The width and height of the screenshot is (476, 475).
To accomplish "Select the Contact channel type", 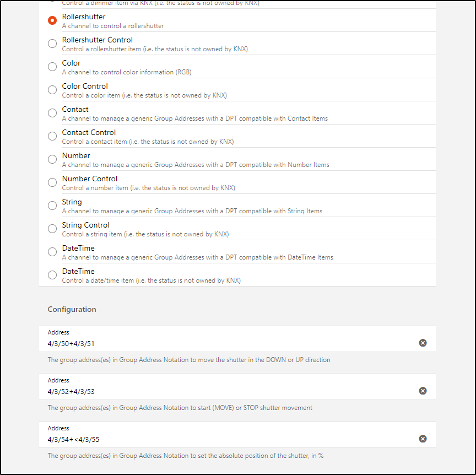I will tap(52, 113).
